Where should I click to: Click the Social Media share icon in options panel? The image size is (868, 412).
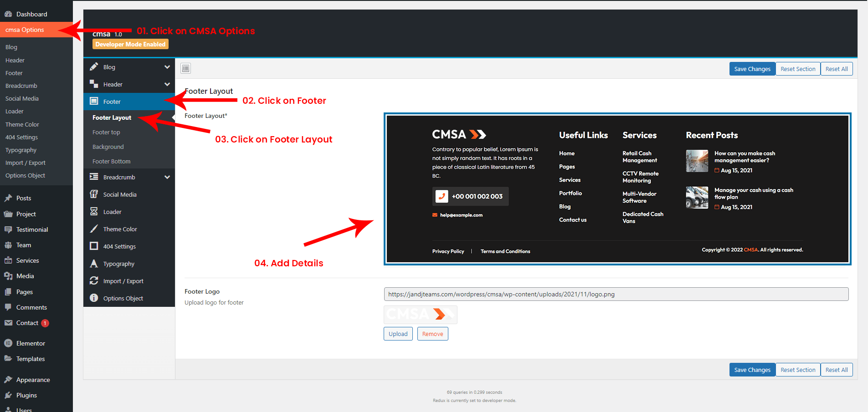coord(94,194)
